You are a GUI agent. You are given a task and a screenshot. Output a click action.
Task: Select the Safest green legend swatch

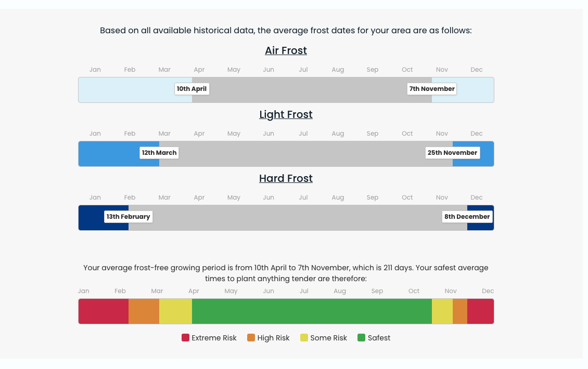[362, 338]
